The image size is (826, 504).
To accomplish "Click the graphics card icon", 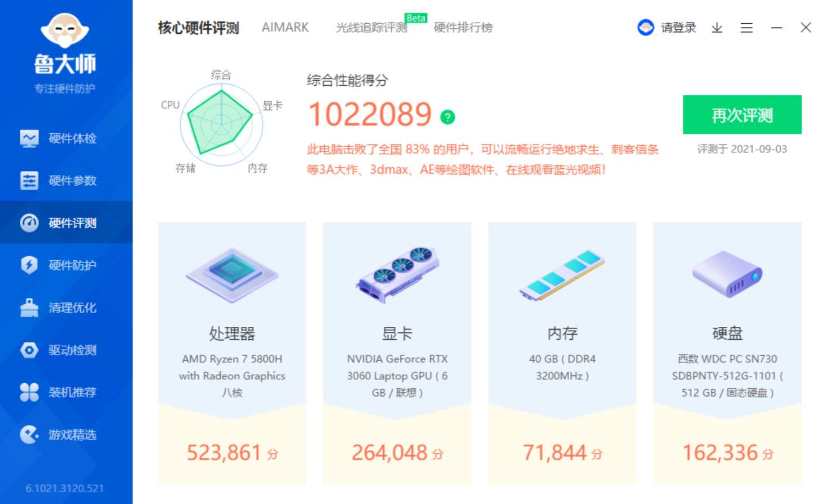I will tap(397, 274).
